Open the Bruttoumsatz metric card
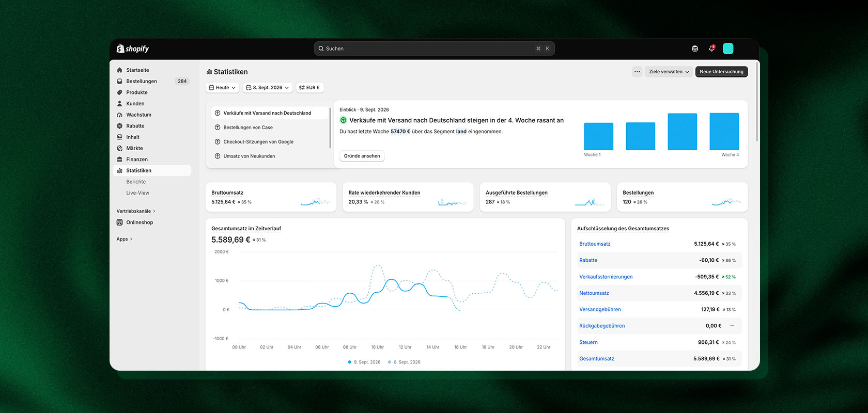The image size is (868, 413). [271, 197]
